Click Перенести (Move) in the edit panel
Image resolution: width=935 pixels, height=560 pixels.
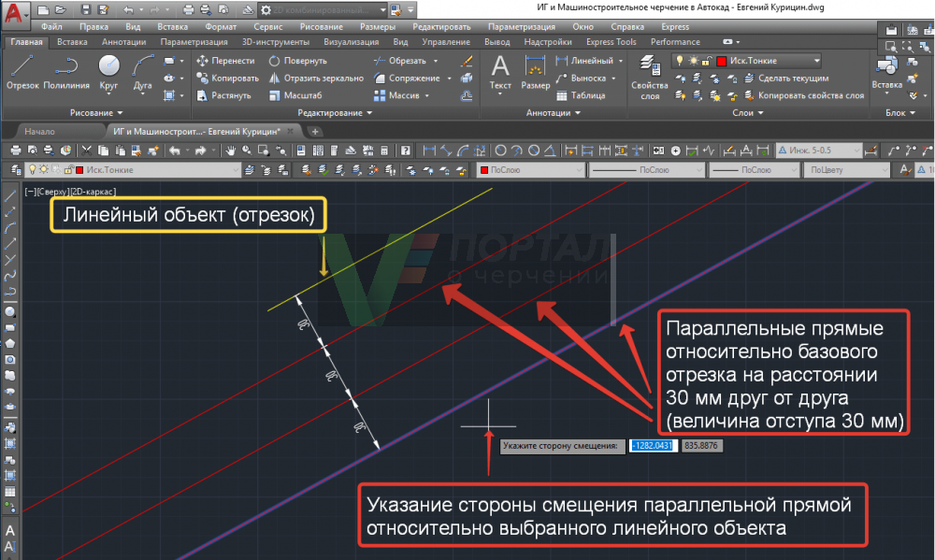tap(226, 61)
